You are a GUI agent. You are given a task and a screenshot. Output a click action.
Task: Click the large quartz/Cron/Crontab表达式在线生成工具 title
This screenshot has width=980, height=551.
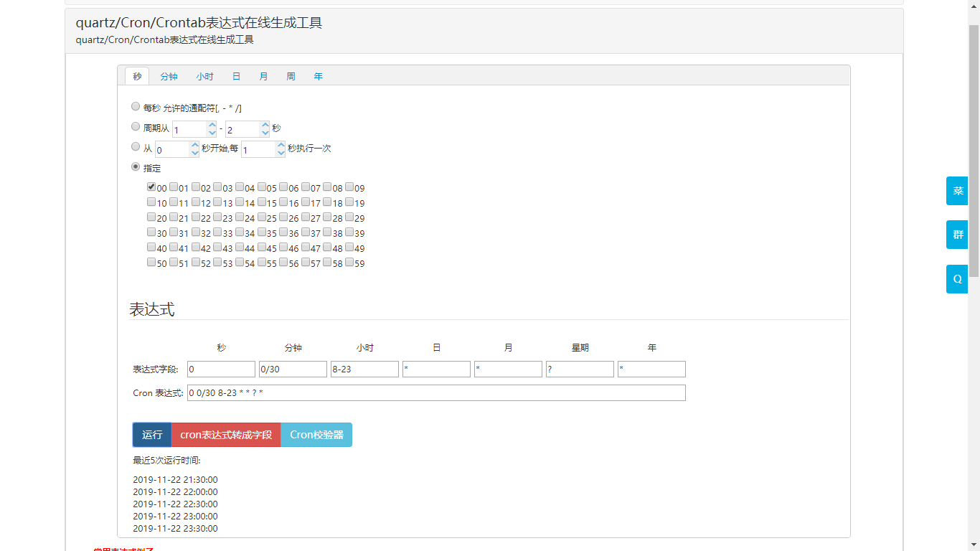(x=199, y=23)
